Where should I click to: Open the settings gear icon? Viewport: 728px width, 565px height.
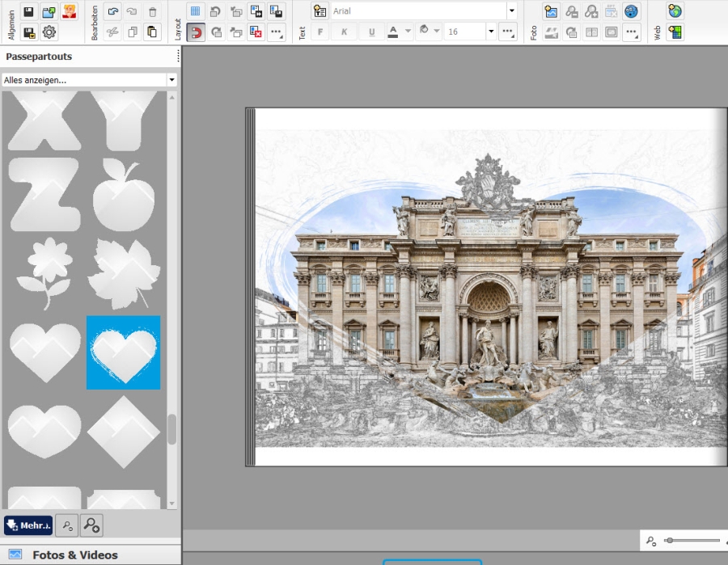[x=49, y=32]
